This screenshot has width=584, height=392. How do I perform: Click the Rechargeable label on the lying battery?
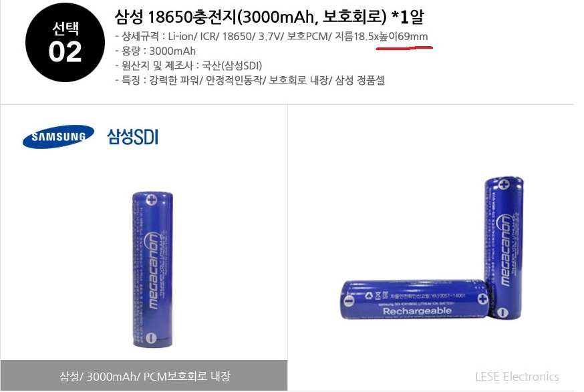pyautogui.click(x=417, y=311)
